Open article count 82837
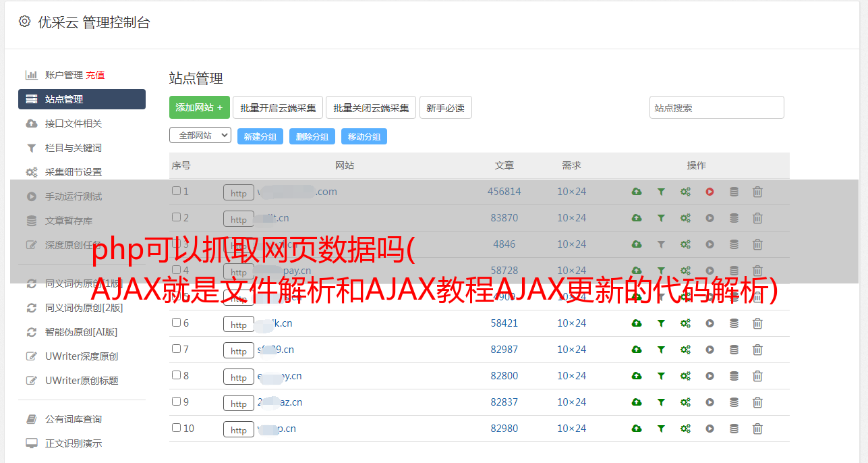The width and height of the screenshot is (868, 463). [504, 402]
